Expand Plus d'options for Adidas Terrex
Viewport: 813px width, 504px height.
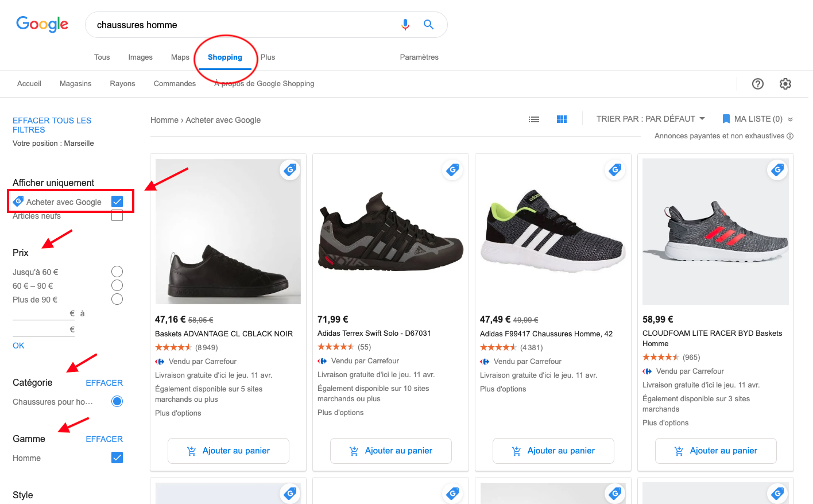pyautogui.click(x=340, y=413)
